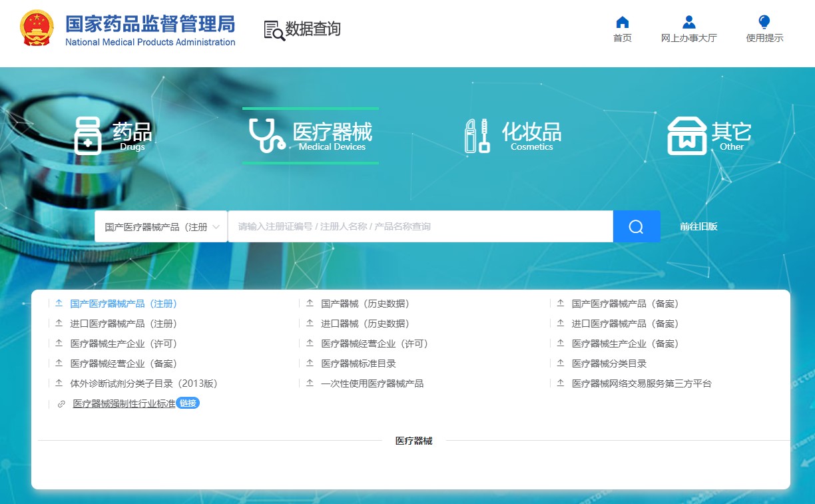Switch to the 药品 Drugs tab
Image resolution: width=815 pixels, height=504 pixels.
click(113, 136)
